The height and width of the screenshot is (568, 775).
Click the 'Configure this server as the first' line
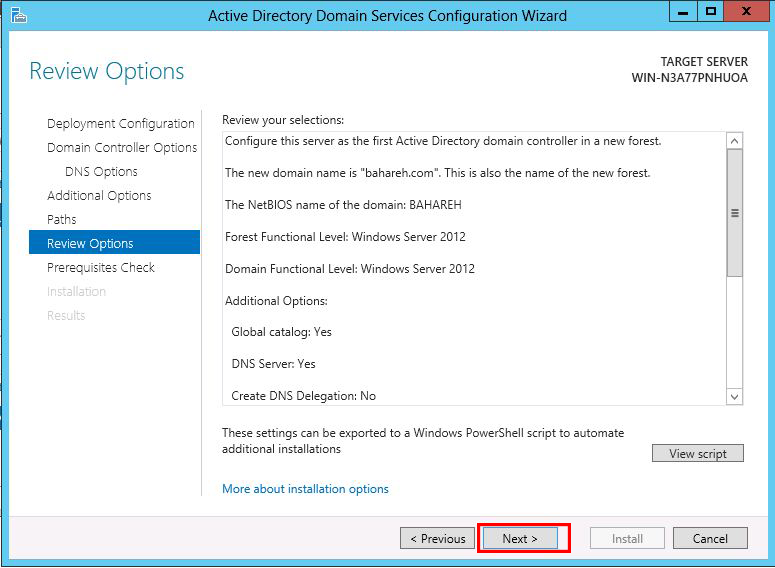tap(443, 141)
